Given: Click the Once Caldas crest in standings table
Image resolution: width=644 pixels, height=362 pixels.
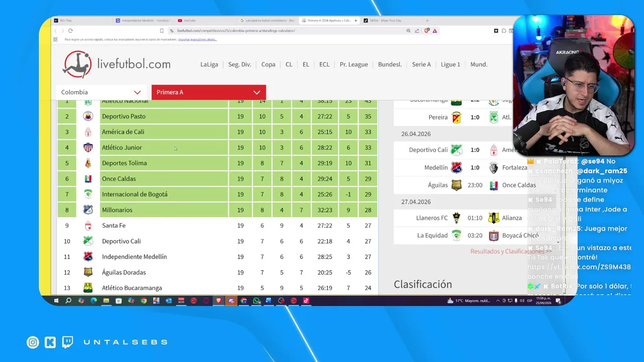Looking at the screenshot, I should (x=88, y=178).
